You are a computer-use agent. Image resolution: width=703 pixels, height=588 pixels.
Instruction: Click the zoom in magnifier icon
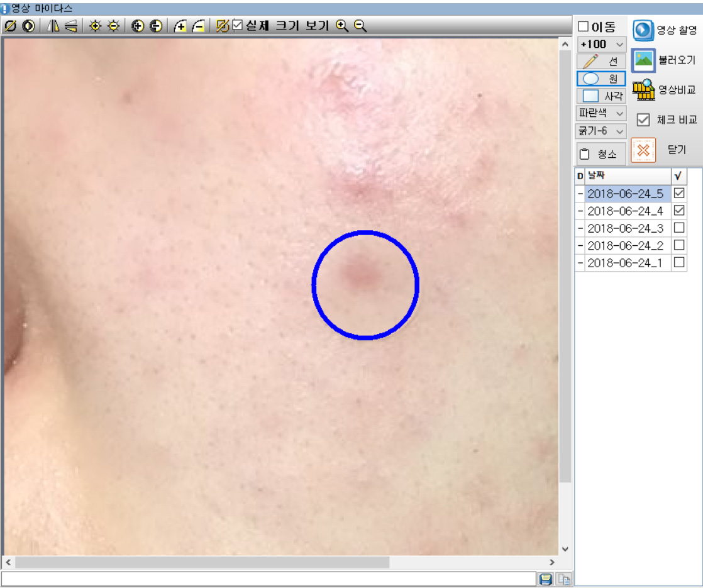[342, 26]
